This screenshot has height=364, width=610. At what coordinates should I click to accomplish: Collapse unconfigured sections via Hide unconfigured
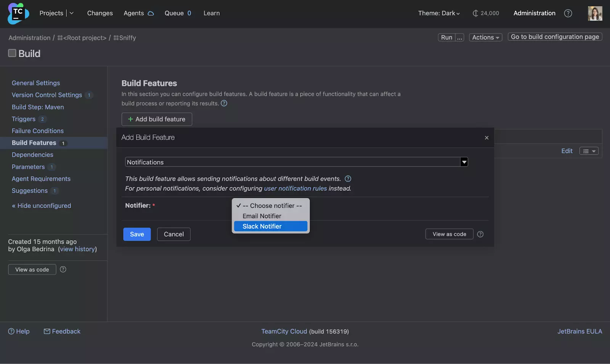pos(41,206)
